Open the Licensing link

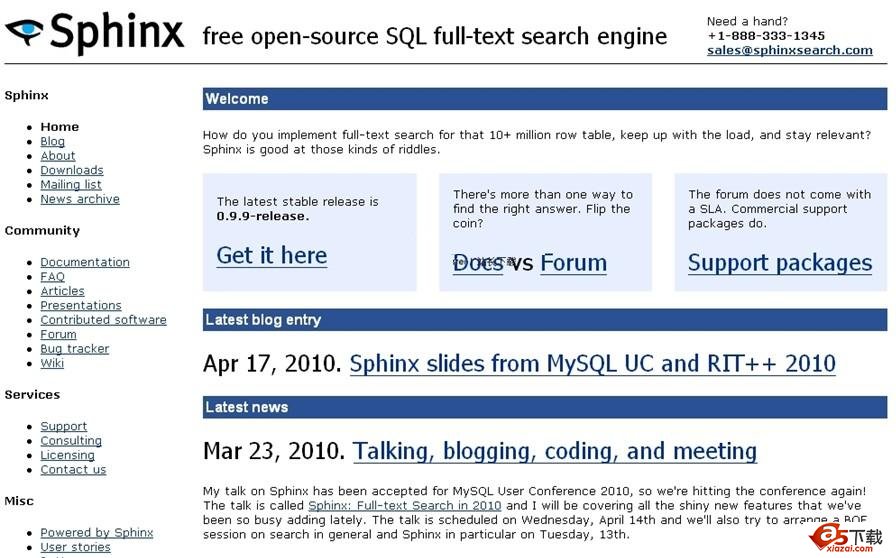67,455
